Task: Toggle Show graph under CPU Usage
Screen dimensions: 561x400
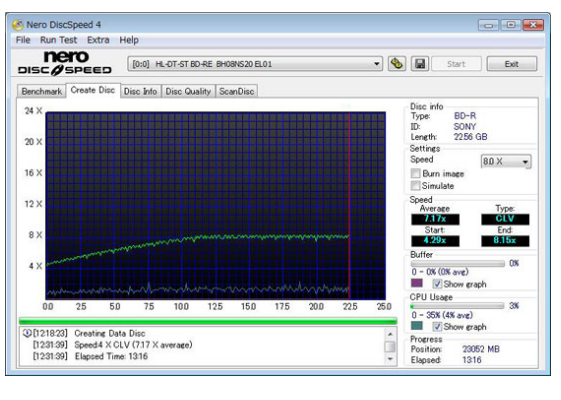Action: coord(437,327)
